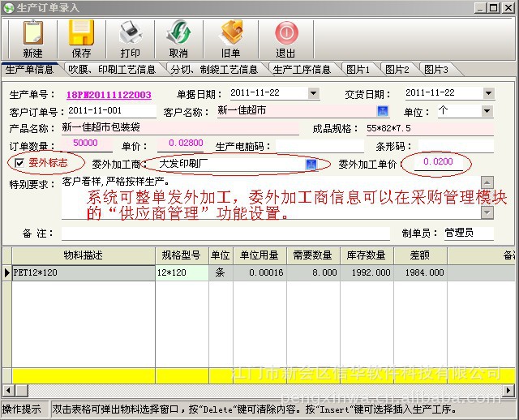Select the 12*120 specification cell
The height and width of the screenshot is (420, 519).
pos(182,273)
